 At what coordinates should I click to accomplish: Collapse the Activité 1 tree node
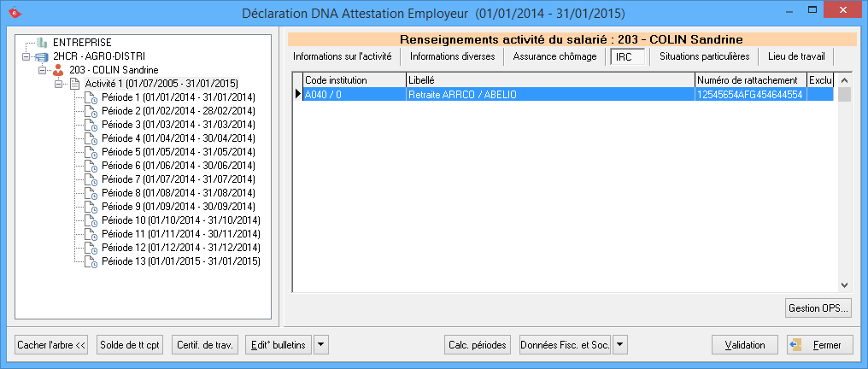(x=58, y=84)
